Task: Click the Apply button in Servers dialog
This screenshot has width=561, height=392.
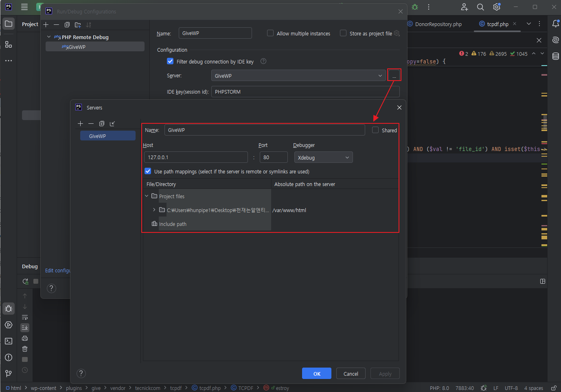Action: coord(385,374)
